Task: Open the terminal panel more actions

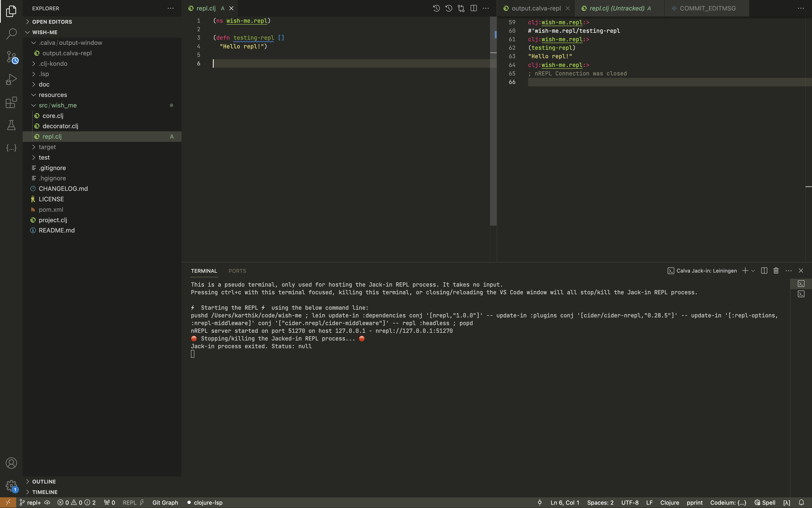Action: 789,271
